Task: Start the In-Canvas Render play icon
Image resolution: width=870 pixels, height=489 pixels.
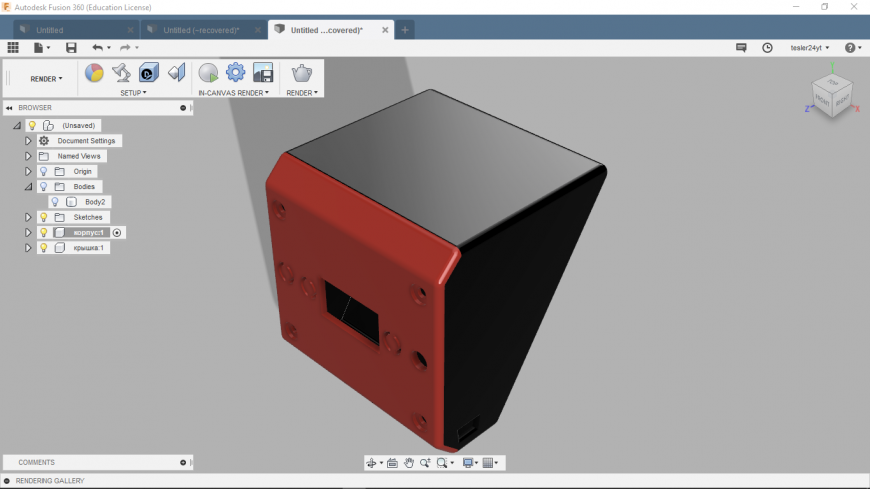Action: point(208,73)
